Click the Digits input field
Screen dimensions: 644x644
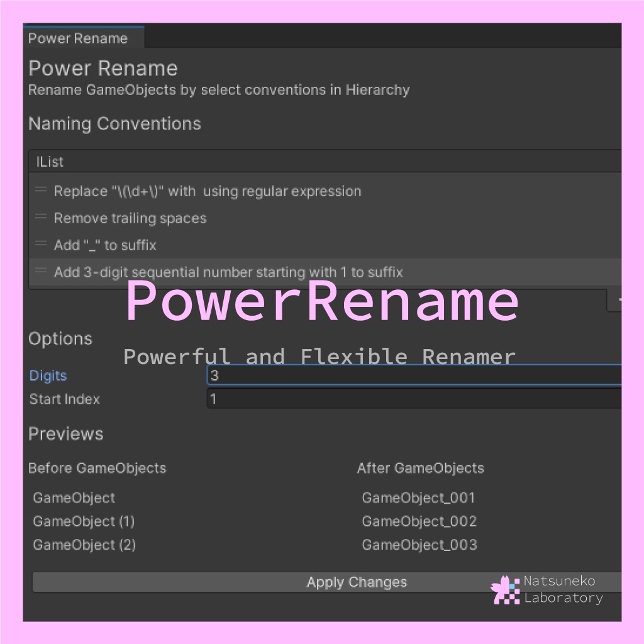point(414,375)
